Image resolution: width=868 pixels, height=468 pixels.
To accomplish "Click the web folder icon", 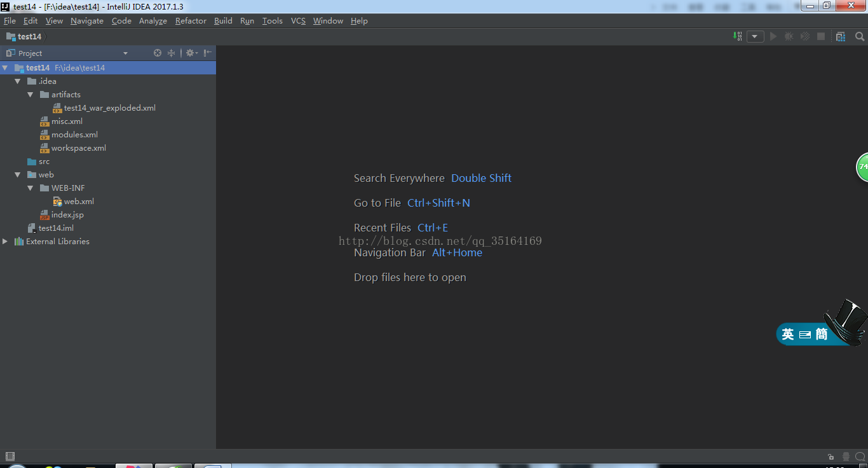I will pos(32,174).
